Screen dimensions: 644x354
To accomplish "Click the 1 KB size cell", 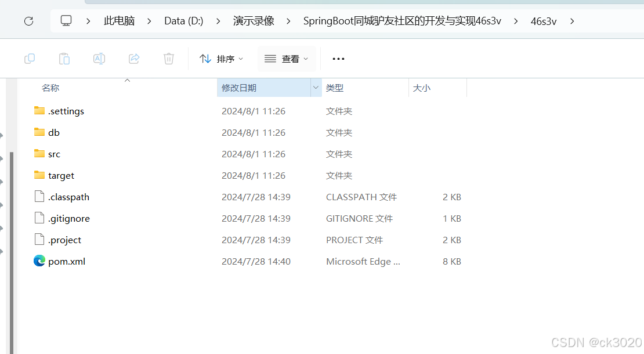I will (452, 218).
